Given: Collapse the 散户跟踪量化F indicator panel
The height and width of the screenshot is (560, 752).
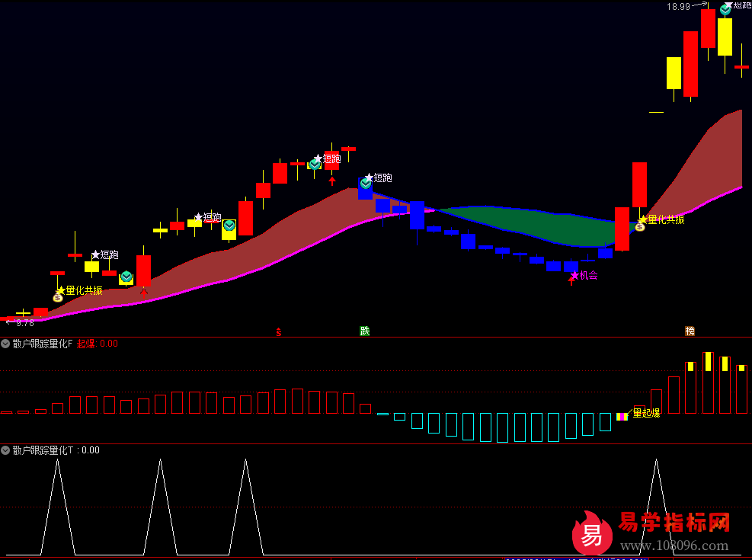Looking at the screenshot, I should pos(5,344).
